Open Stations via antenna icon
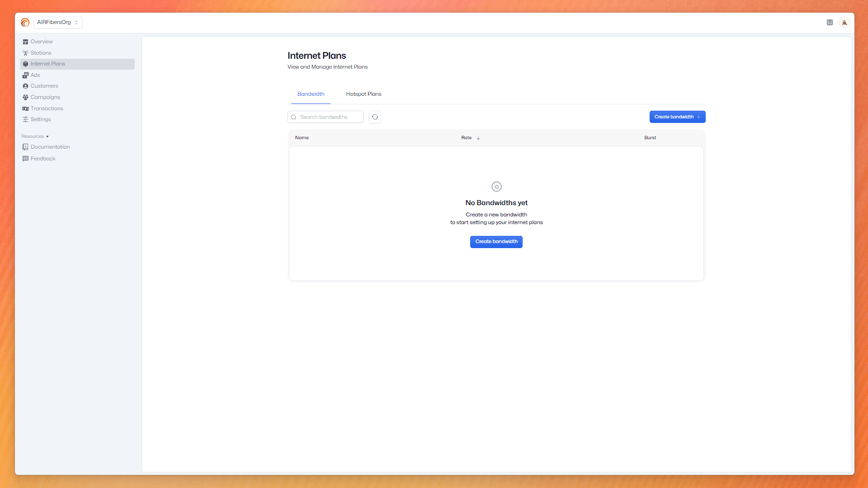Screen dimensions: 868x488 (25, 53)
